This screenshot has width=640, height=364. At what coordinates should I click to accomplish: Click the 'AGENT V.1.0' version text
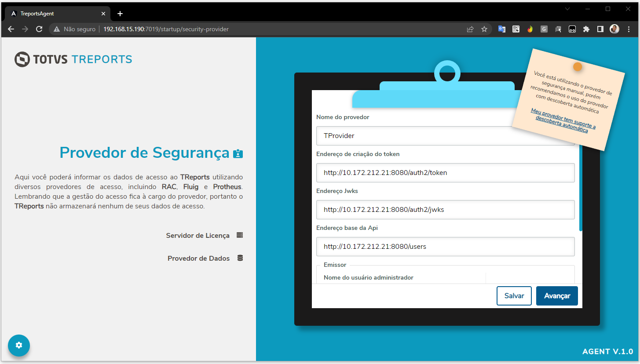pos(608,352)
